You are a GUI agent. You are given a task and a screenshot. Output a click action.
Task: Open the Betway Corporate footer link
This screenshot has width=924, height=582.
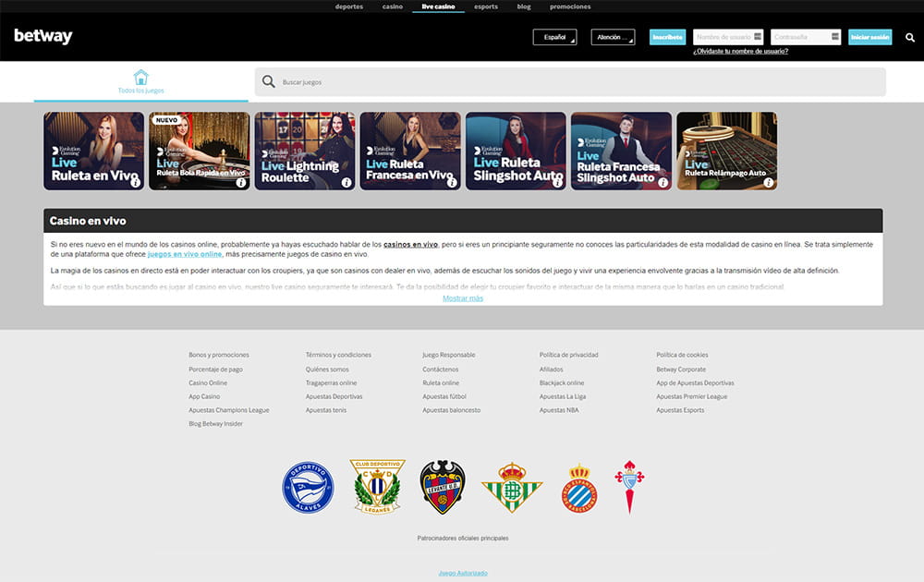coord(681,370)
